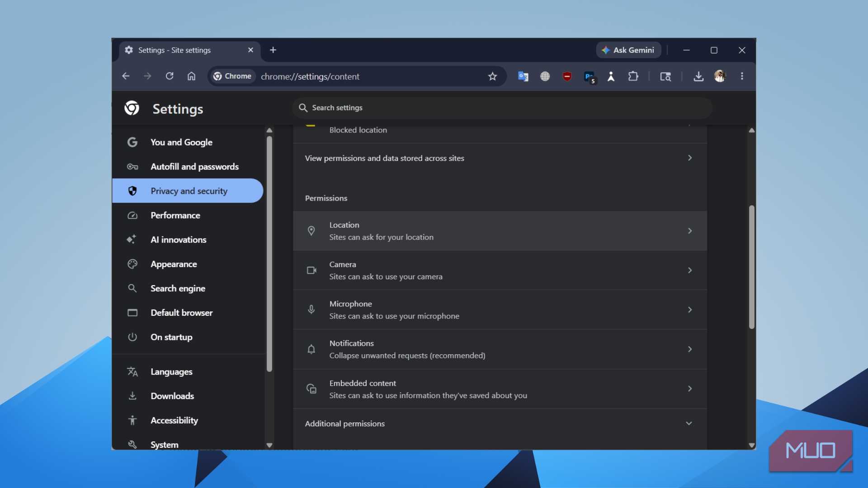Viewport: 868px width, 488px height.
Task: Click the Search settings field
Action: tap(503, 108)
